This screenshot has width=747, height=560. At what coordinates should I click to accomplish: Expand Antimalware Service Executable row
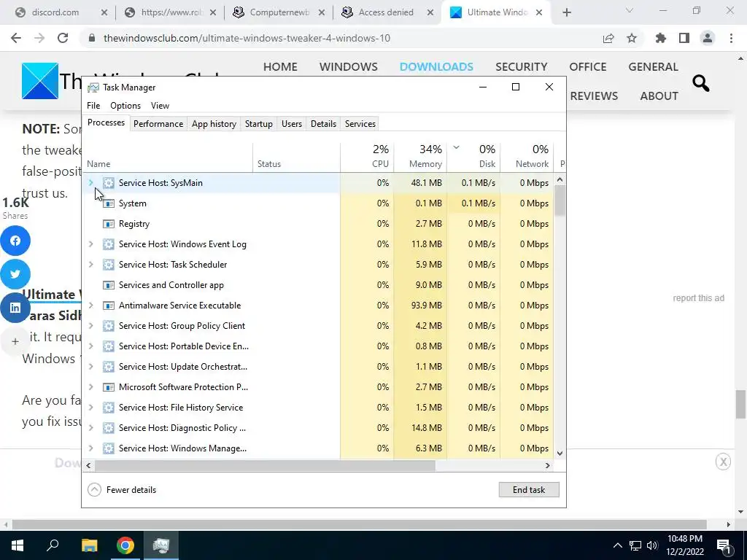(x=90, y=306)
